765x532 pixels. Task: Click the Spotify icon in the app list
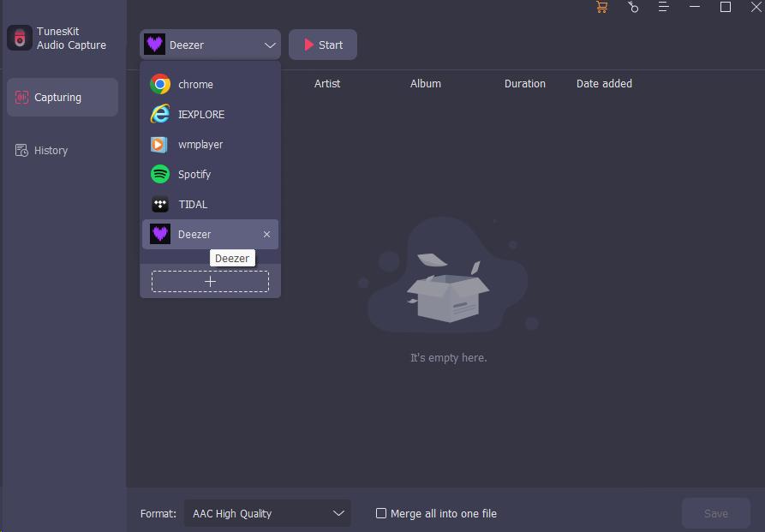click(159, 174)
